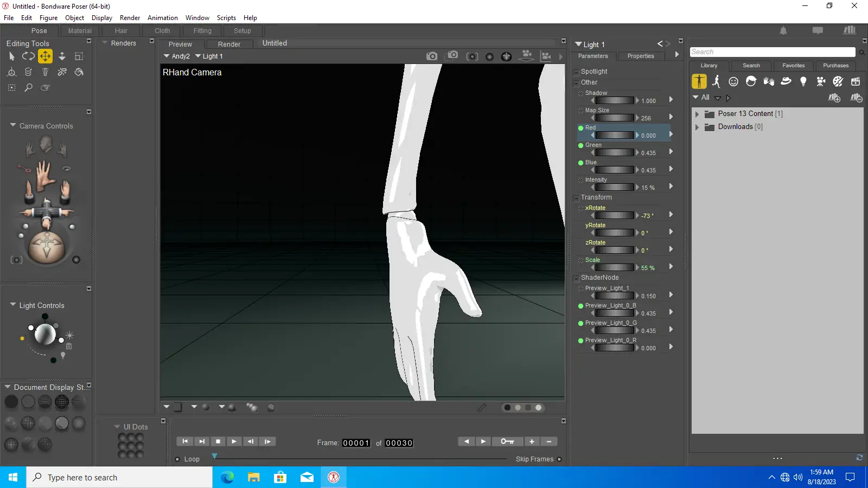Switch to the Favorites tab
The width and height of the screenshot is (868, 488).
[x=793, y=66]
